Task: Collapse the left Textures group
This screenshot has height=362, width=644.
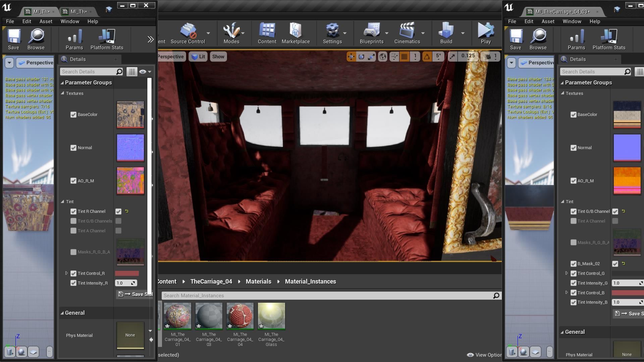Action: coord(62,94)
